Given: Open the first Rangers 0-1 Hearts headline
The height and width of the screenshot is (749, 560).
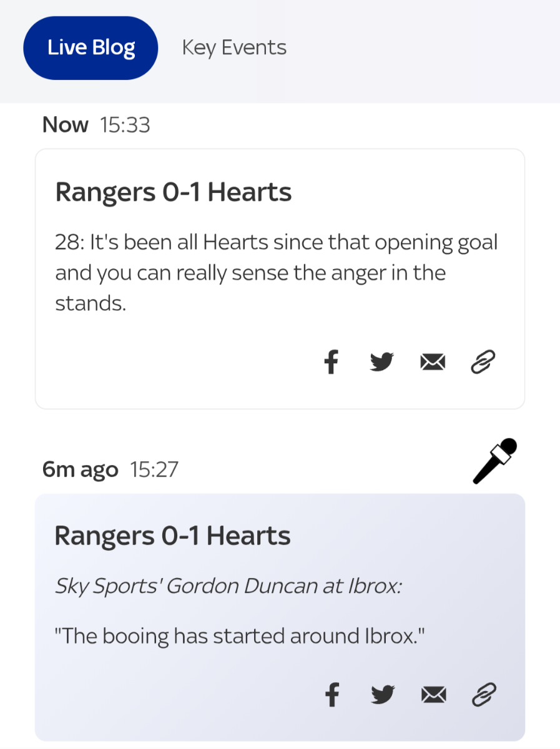Looking at the screenshot, I should 174,192.
